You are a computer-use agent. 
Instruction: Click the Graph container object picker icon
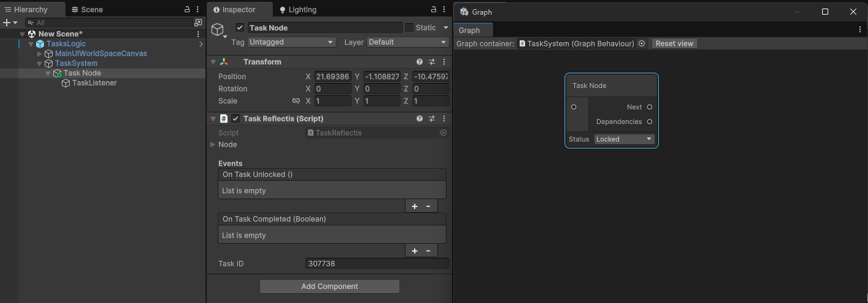[642, 43]
